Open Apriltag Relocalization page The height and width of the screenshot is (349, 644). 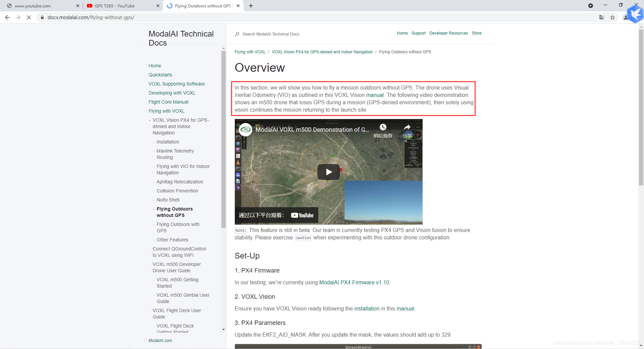[x=180, y=182]
